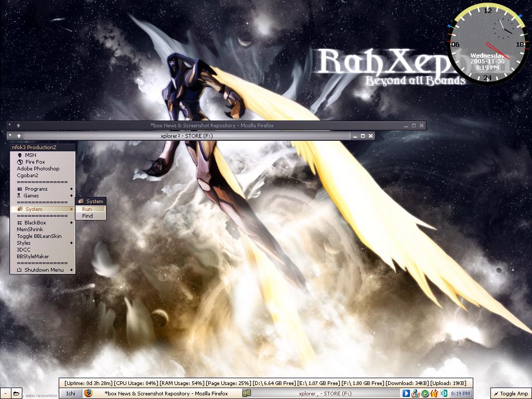Image resolution: width=532 pixels, height=399 pixels.
Task: Click the nfok3 ProductionZ menu header
Action: (43, 147)
